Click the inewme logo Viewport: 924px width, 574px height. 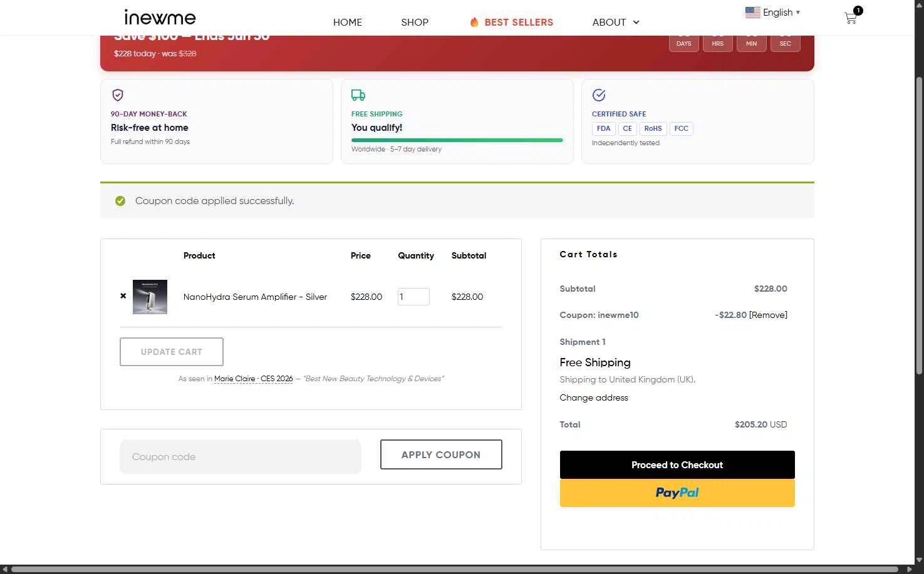click(160, 18)
